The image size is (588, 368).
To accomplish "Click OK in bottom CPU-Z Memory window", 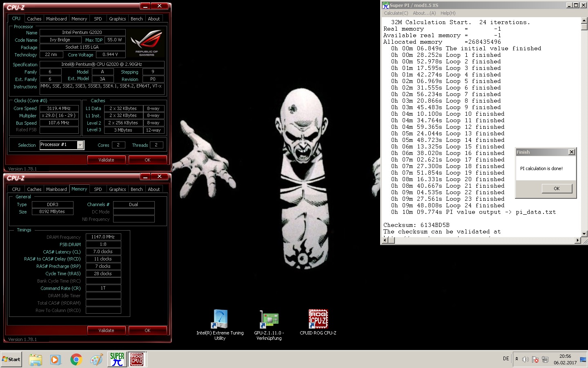I will (147, 330).
